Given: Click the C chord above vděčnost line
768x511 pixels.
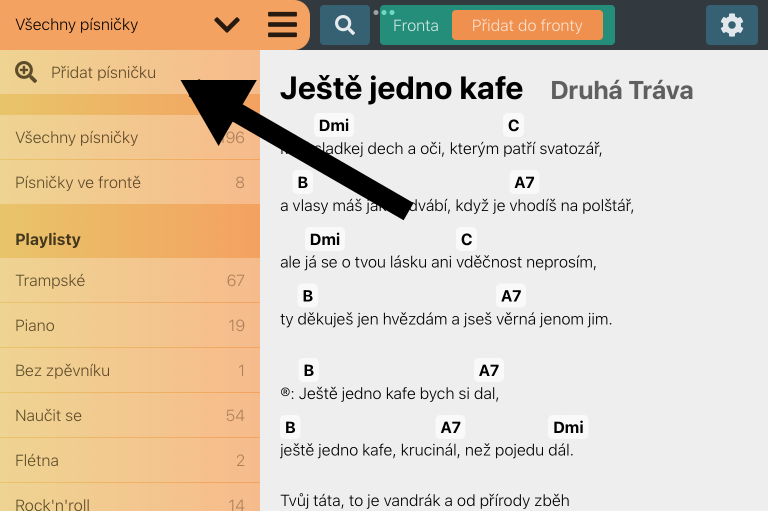Looking at the screenshot, I should coord(466,239).
